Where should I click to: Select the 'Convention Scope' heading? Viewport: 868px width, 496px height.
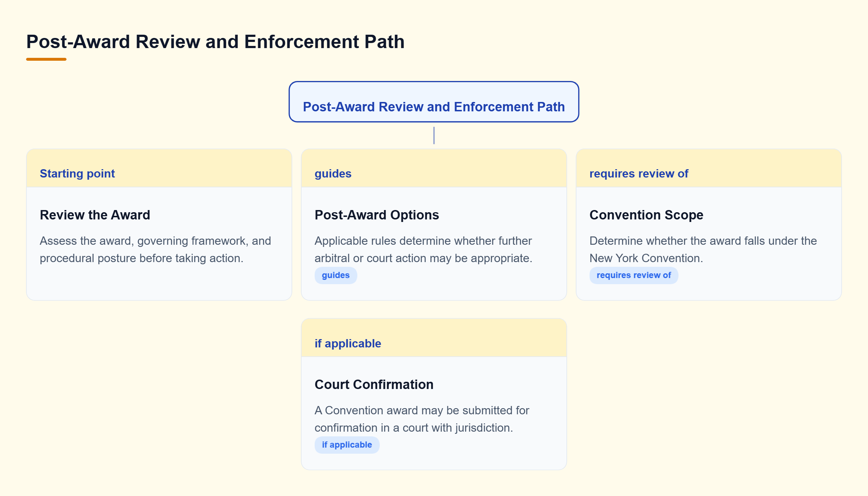(646, 215)
